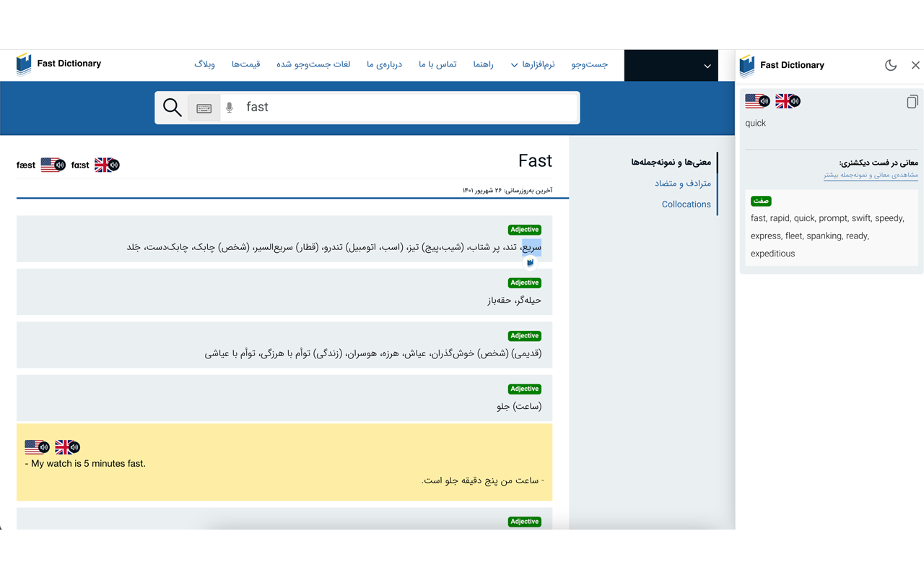Play audio for the highlighted word سریع
Screen dimensions: 924x578
click(531, 262)
